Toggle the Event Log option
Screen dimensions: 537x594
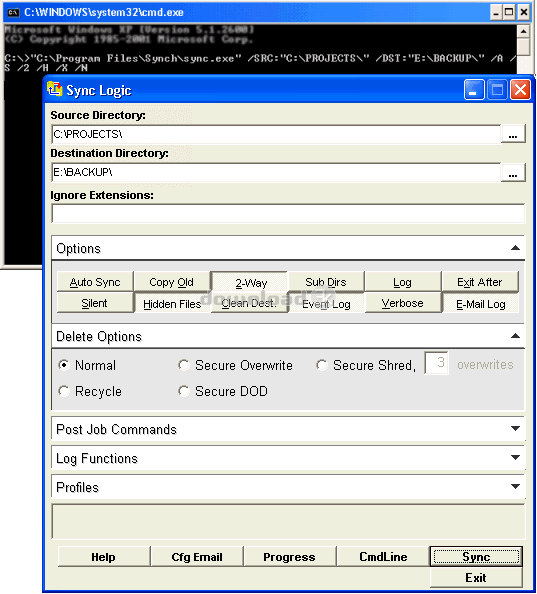[326, 303]
